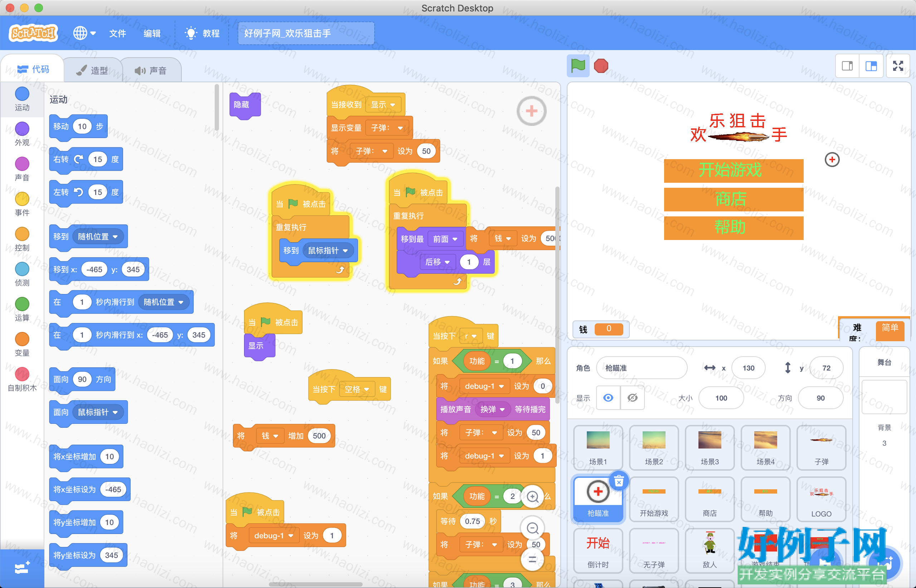916x588 pixels.
Task: Click the sprite x coordinate field
Action: pos(748,368)
